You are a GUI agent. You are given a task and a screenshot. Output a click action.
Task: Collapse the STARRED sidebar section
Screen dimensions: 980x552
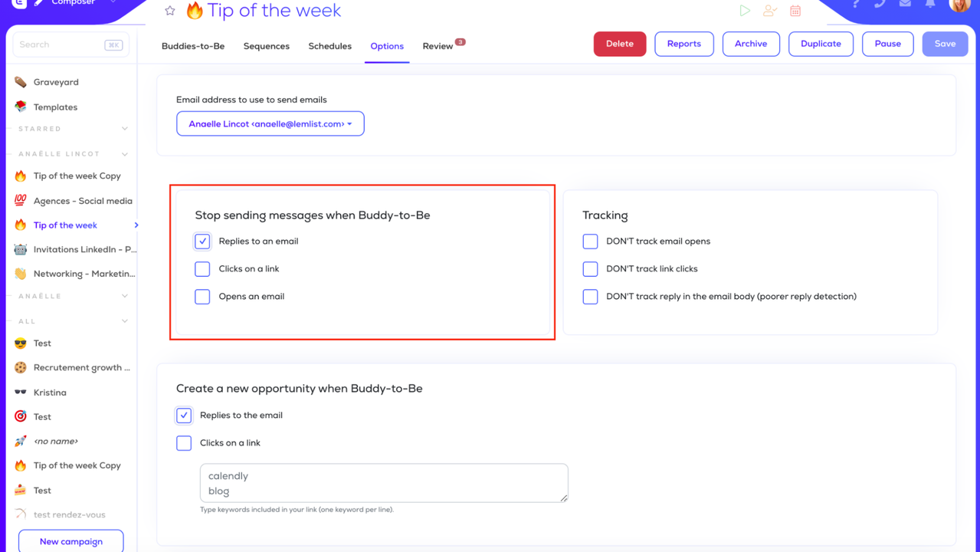[125, 129]
